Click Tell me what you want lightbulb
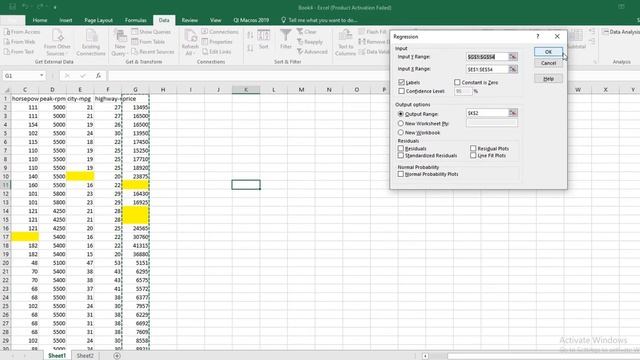The image size is (640, 360). [x=283, y=20]
